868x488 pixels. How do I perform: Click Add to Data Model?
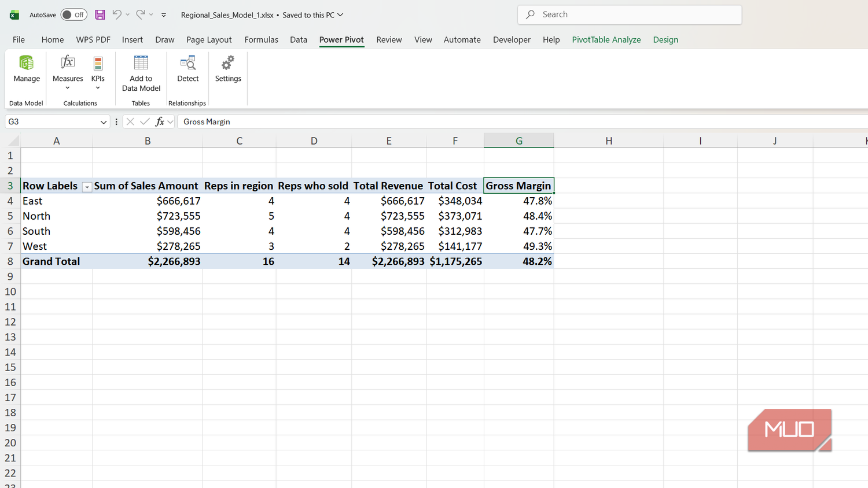coord(141,73)
